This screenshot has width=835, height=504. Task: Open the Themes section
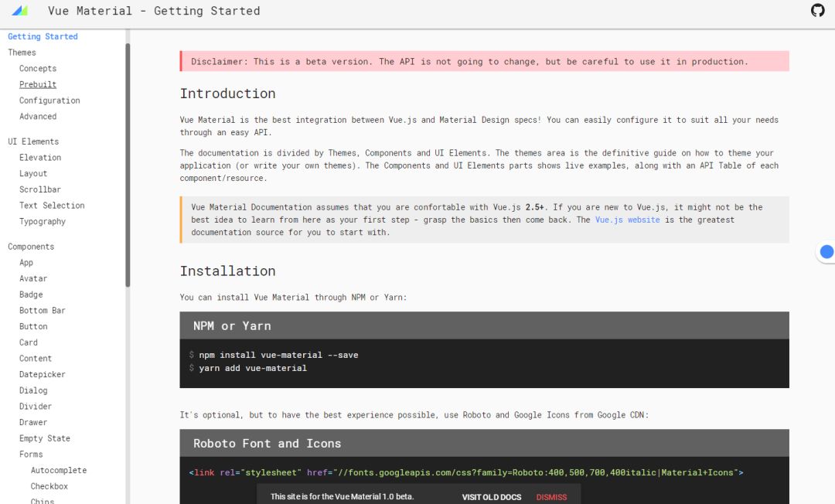22,52
